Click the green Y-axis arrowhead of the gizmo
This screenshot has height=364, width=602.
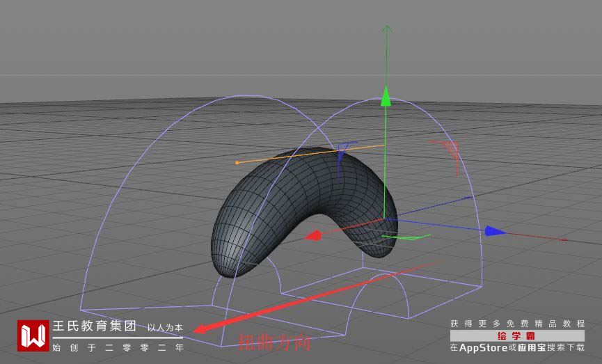[x=386, y=95]
